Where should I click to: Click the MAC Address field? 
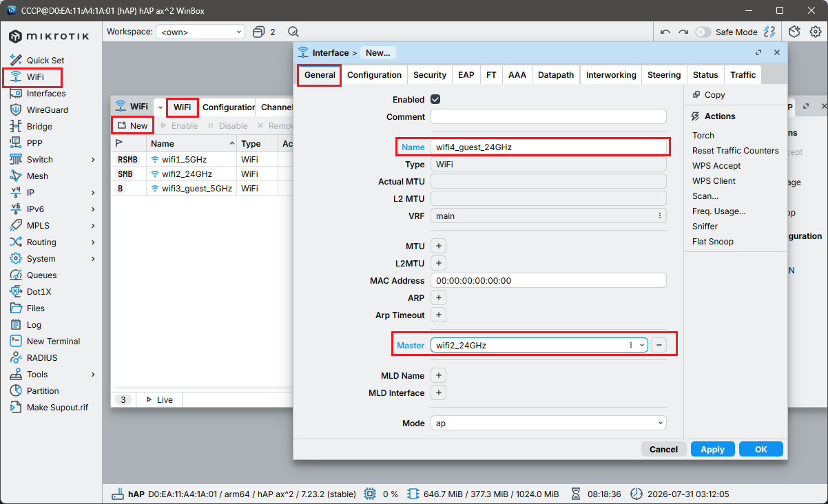548,280
